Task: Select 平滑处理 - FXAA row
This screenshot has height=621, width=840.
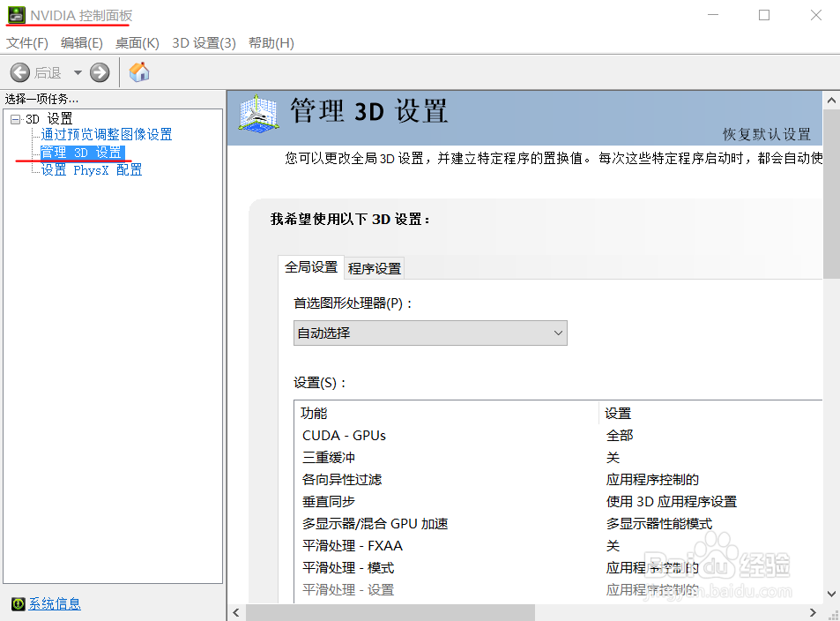Action: (558, 545)
